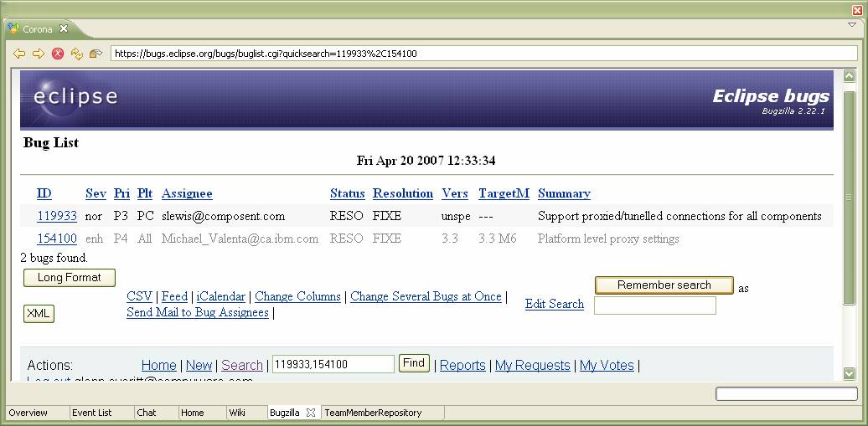The width and height of the screenshot is (868, 426).
Task: Select the 3.3 M6 target milestone cell
Action: click(497, 239)
